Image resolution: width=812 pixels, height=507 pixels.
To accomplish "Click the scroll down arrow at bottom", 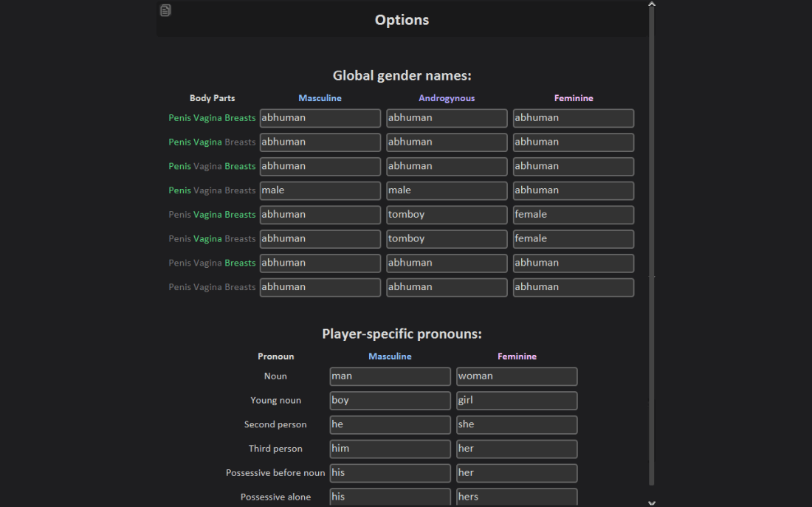I will 651,503.
